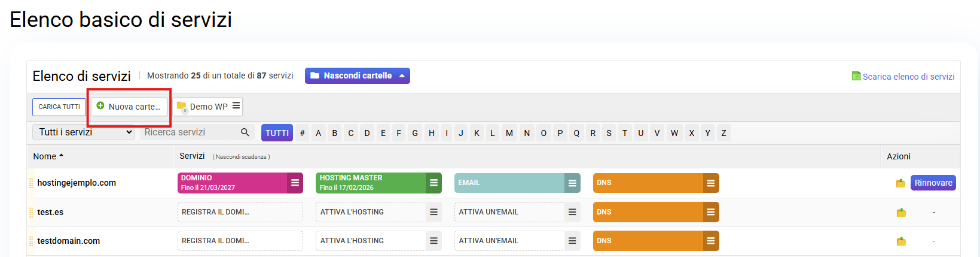The width and height of the screenshot is (980, 257).
Task: Toggle Nascondi scadenza expiry display
Action: click(241, 157)
